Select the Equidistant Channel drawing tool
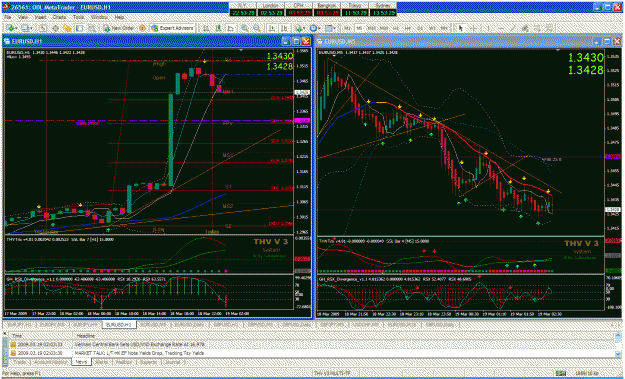 click(525, 28)
